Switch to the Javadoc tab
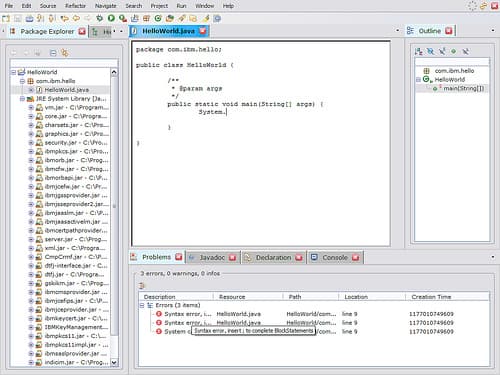 [x=212, y=257]
